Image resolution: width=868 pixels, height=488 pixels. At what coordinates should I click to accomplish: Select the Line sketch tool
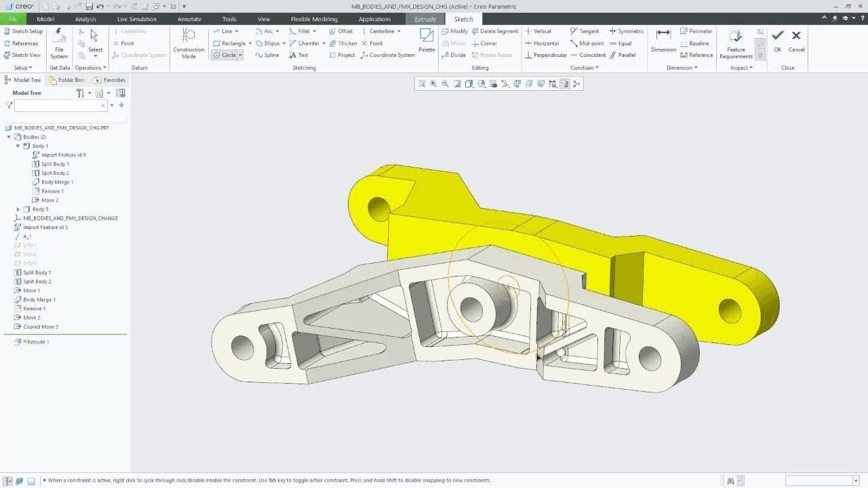click(x=222, y=31)
